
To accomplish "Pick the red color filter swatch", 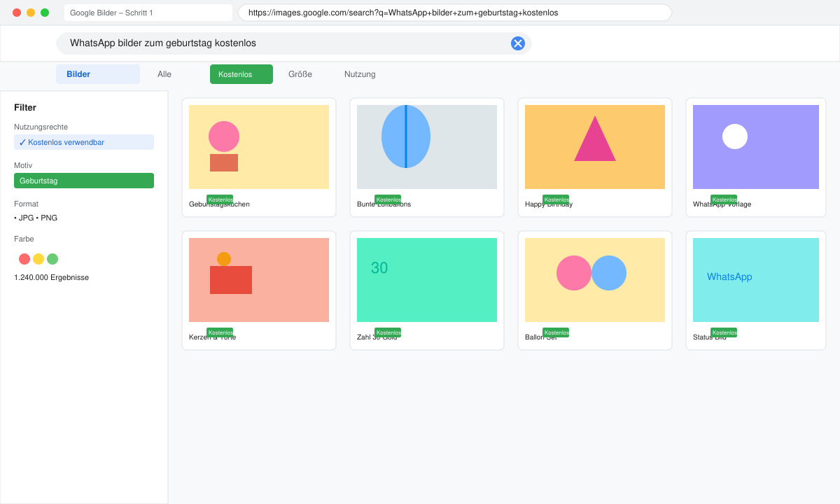I will [24, 259].
